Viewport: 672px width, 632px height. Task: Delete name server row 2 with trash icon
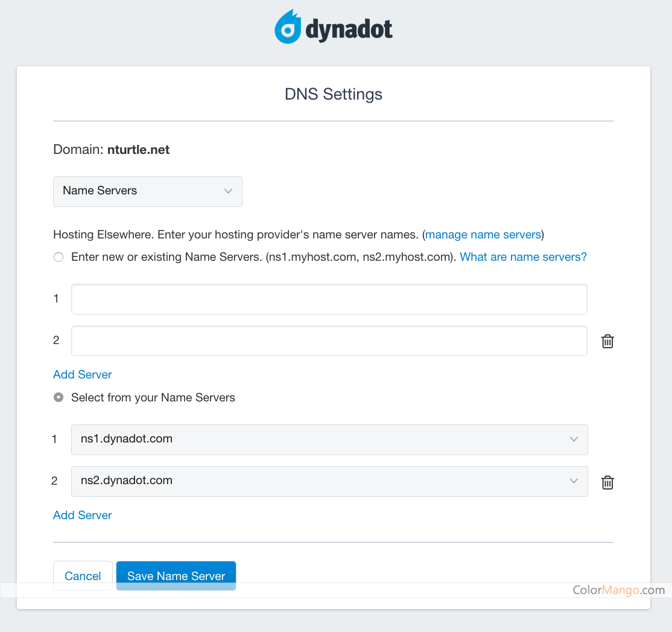click(607, 341)
